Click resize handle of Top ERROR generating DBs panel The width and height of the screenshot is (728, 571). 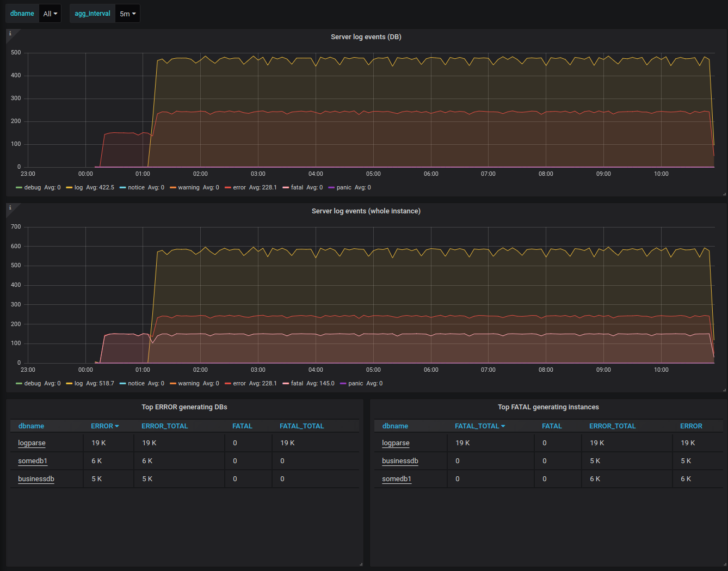tap(361, 564)
